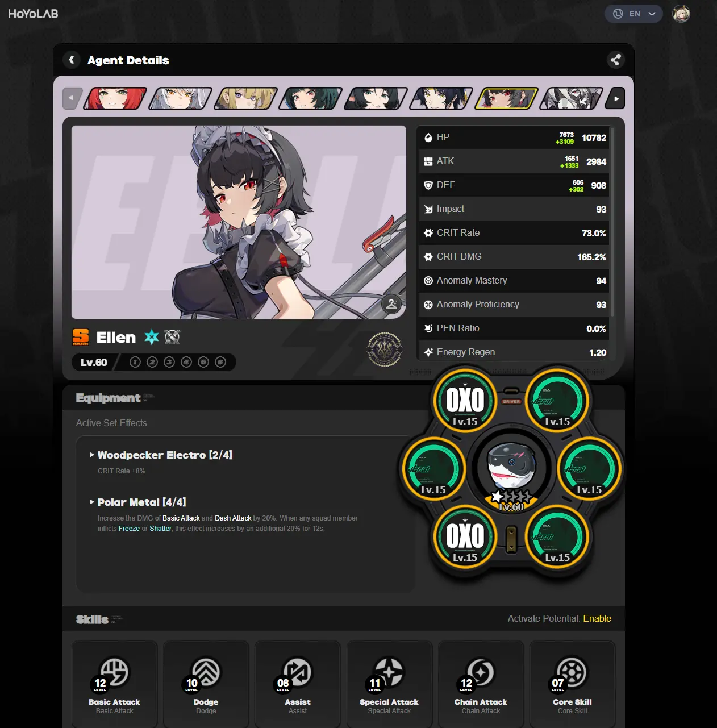Open the Basic Attack keyword in Polar Metal
The height and width of the screenshot is (728, 717).
(181, 518)
